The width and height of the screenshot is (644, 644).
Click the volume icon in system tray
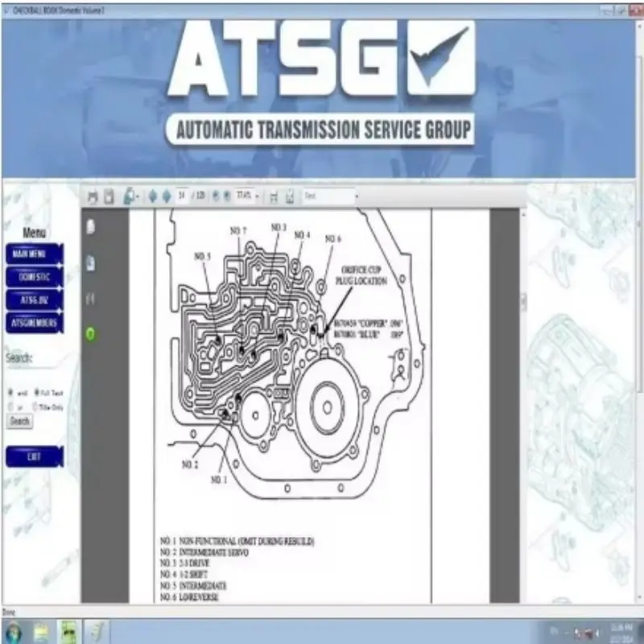[596, 633]
